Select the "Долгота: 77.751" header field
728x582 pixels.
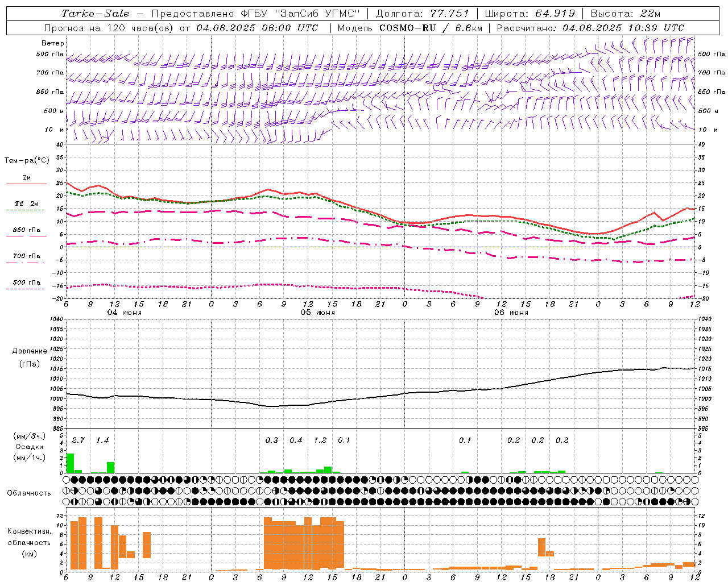(x=423, y=14)
